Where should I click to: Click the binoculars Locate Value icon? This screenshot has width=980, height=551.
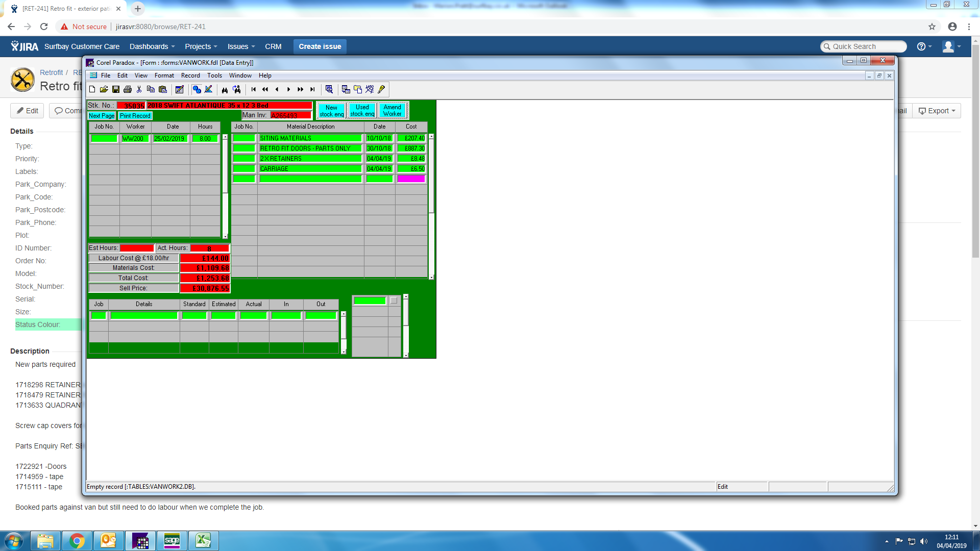[225, 89]
